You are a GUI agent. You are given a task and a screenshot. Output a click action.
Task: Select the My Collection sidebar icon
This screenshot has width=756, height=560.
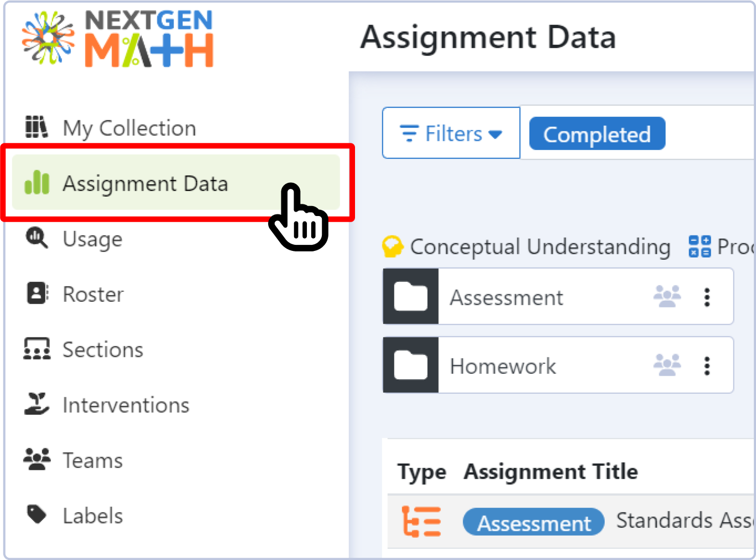tap(35, 127)
